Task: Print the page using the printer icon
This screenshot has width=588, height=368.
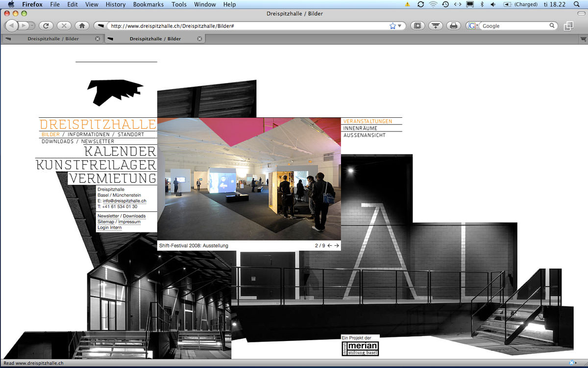Action: pyautogui.click(x=454, y=26)
